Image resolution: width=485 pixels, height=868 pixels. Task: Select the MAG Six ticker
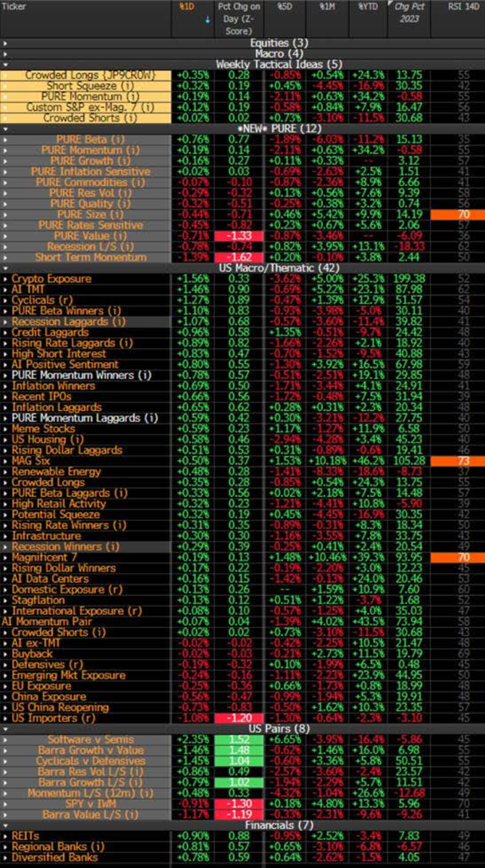(31, 461)
